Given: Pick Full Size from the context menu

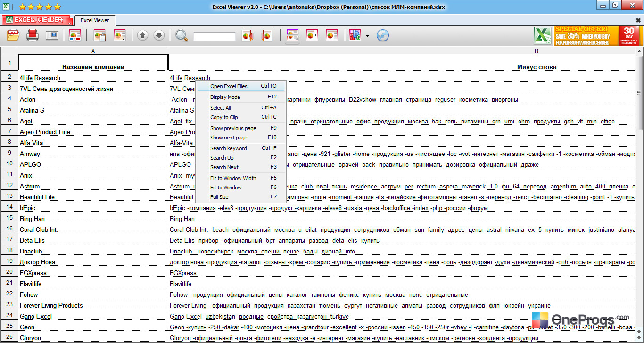Looking at the screenshot, I should pyautogui.click(x=241, y=197).
